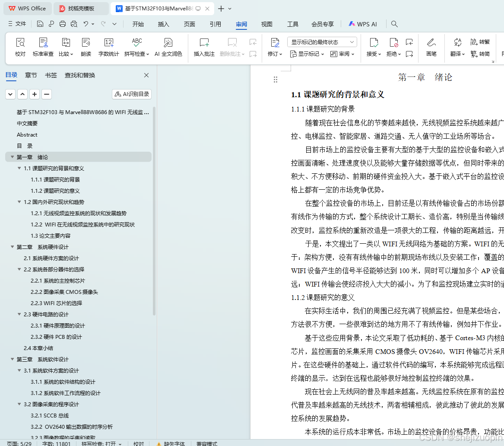Click 缺失字体 warning in status bar
The width and height of the screenshot is (504, 446).
[x=171, y=443]
